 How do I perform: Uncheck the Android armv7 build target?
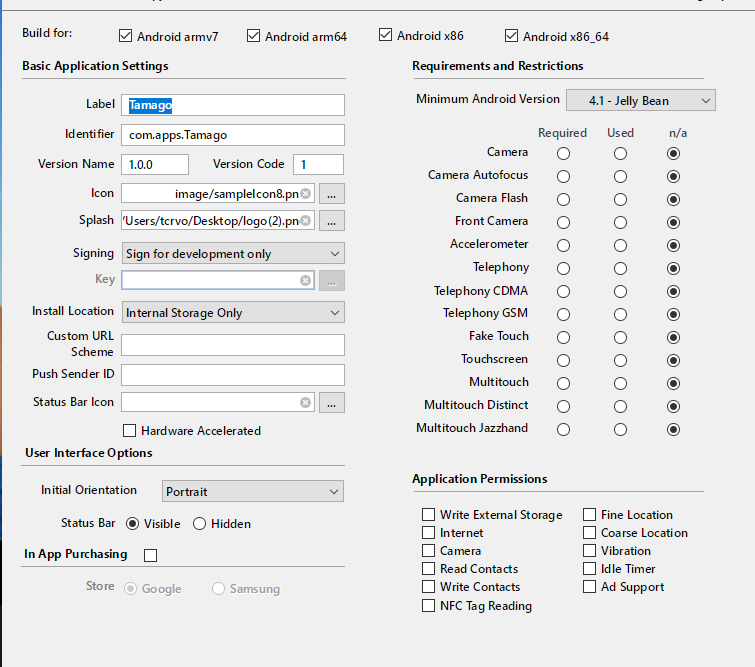point(126,36)
